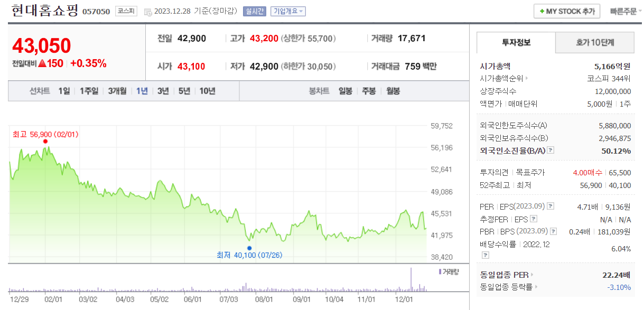Select the 3년 line chart period
Viewport: 644px width, 310px height.
point(163,91)
